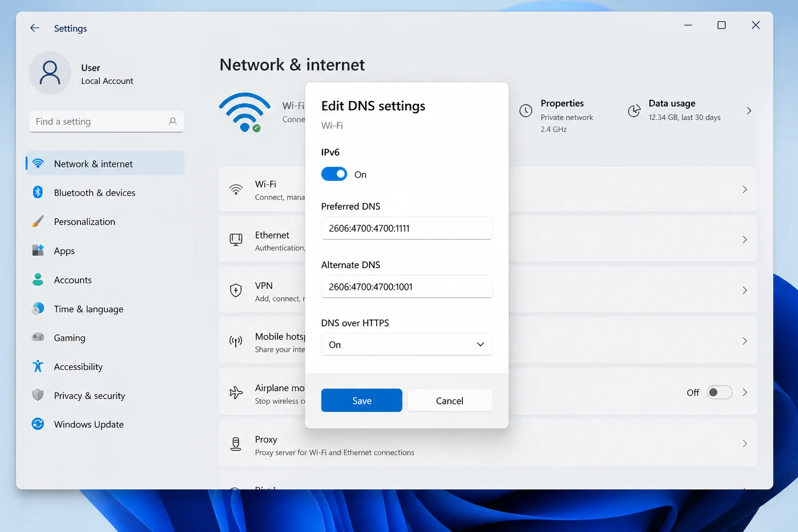The width and height of the screenshot is (798, 532).
Task: Open Network & internet settings category
Action: tap(105, 164)
